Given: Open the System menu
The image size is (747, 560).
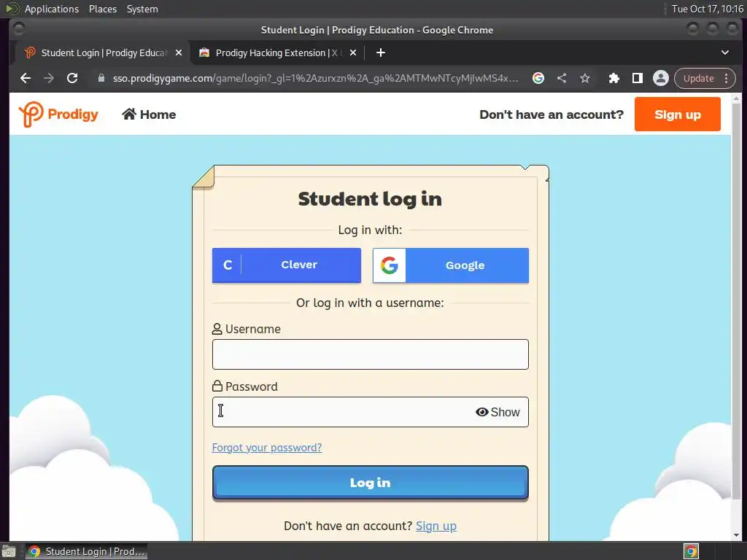Looking at the screenshot, I should point(142,9).
